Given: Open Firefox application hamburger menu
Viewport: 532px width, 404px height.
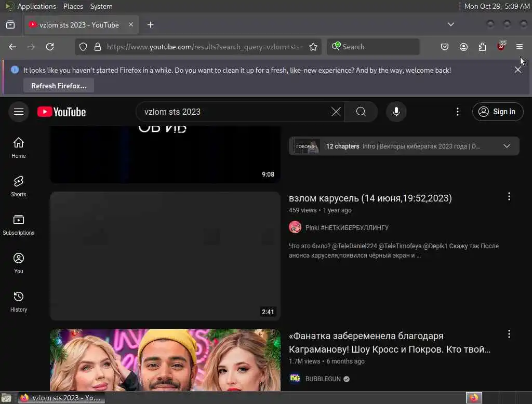Looking at the screenshot, I should (520, 47).
